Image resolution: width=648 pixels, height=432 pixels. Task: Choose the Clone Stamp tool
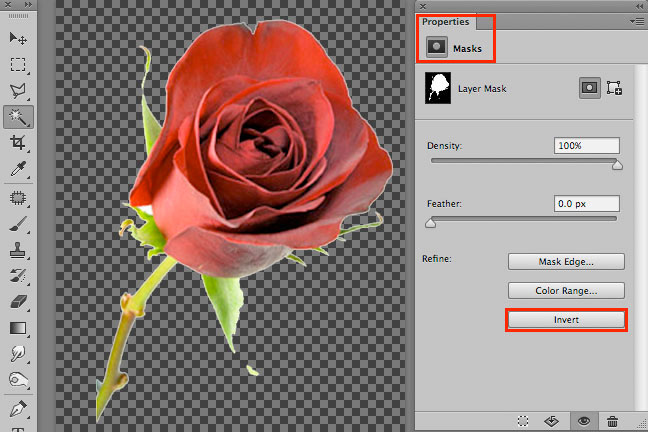(x=17, y=249)
